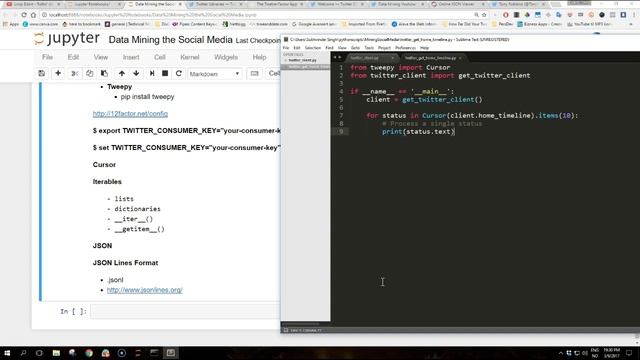The width and height of the screenshot is (640, 360).
Task: Open Sublime Text Selection menu
Action: [313, 48]
